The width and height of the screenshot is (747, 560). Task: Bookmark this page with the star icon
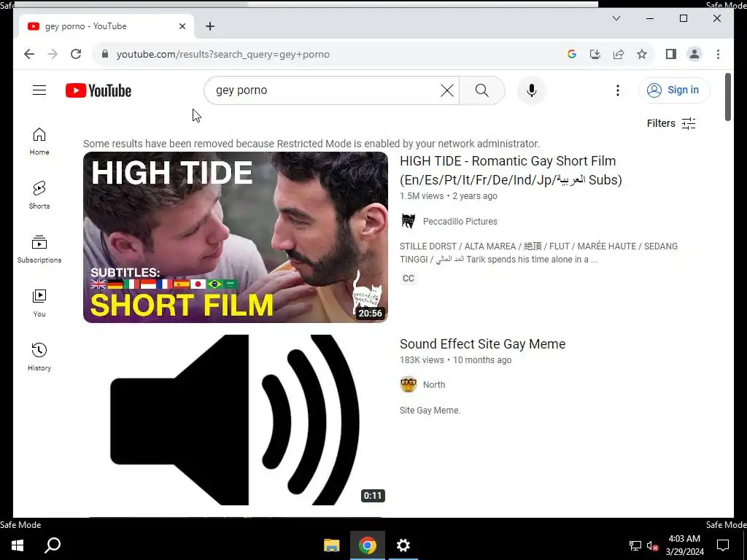[x=642, y=54]
